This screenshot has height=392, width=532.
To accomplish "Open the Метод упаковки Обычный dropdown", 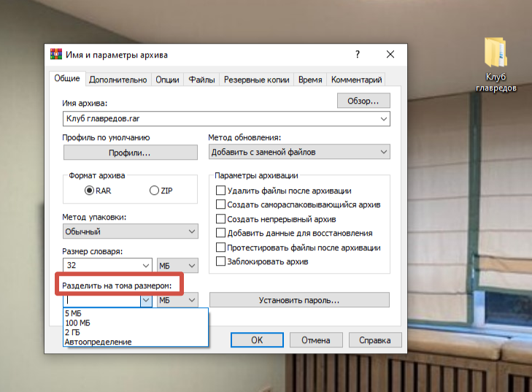I will tap(131, 231).
